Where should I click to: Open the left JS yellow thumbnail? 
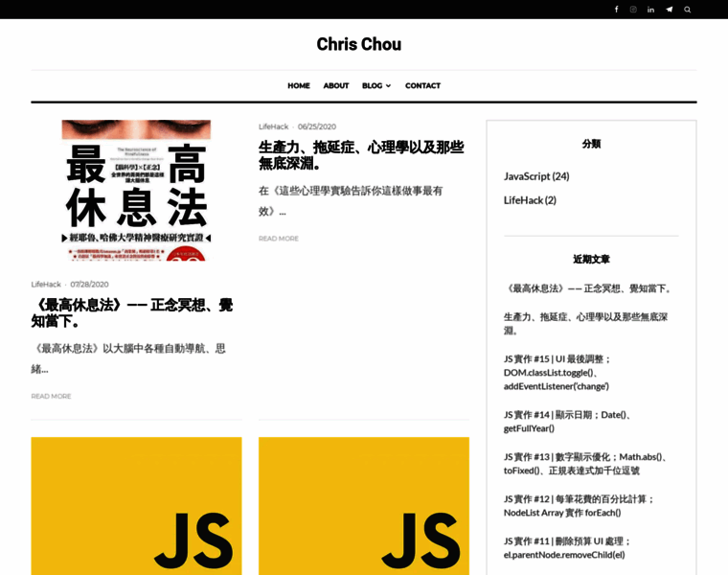pos(136,506)
